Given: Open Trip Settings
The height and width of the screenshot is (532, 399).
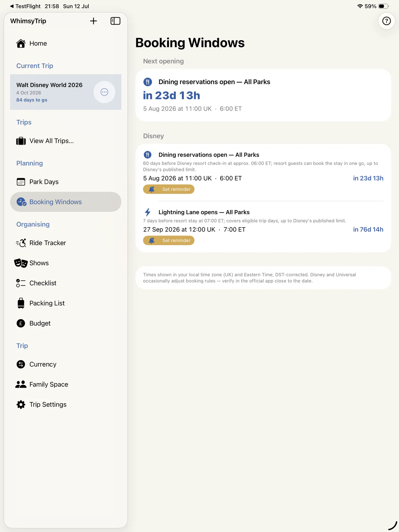Looking at the screenshot, I should (x=66, y=405).
